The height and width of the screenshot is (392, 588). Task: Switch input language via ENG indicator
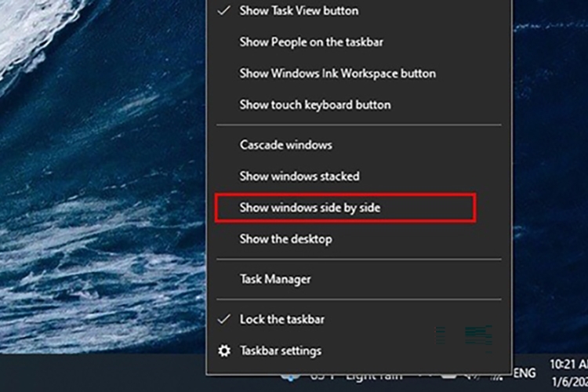(524, 373)
